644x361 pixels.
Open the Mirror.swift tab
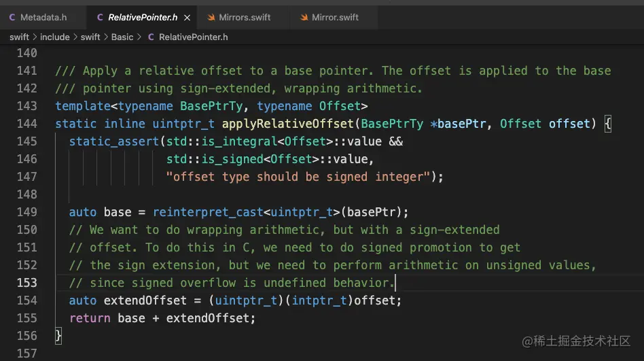click(x=335, y=17)
